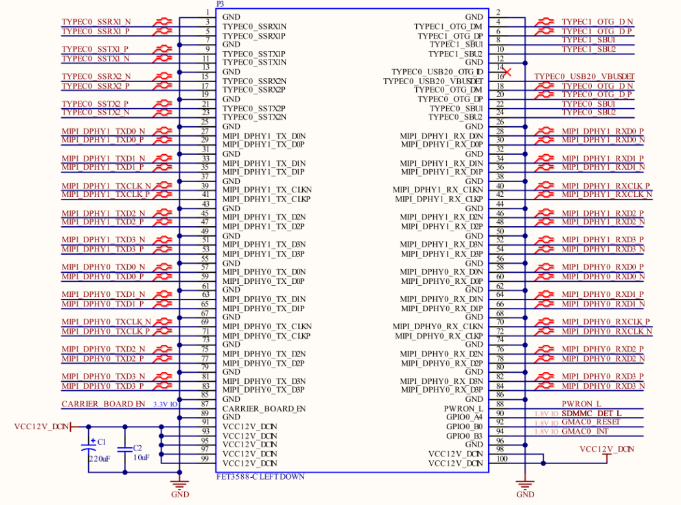Select pin number 87

point(205,404)
